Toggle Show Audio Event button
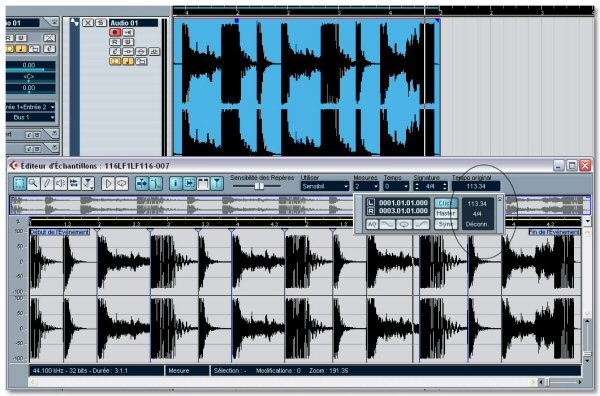Viewport: 600px width, 396px height. [189, 184]
